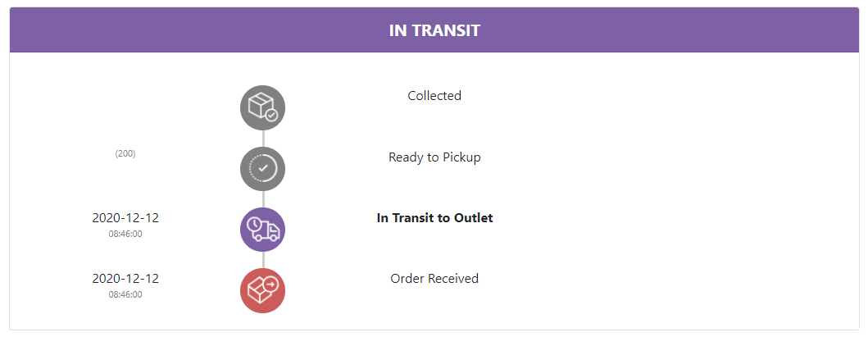This screenshot has width=868, height=337.
Task: Select the Ready to Pickup label
Action: click(434, 157)
